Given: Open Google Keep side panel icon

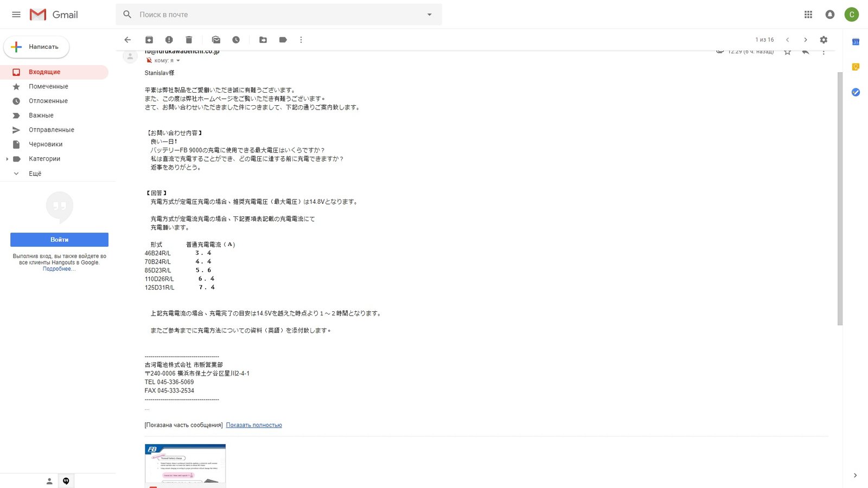Looking at the screenshot, I should (856, 67).
